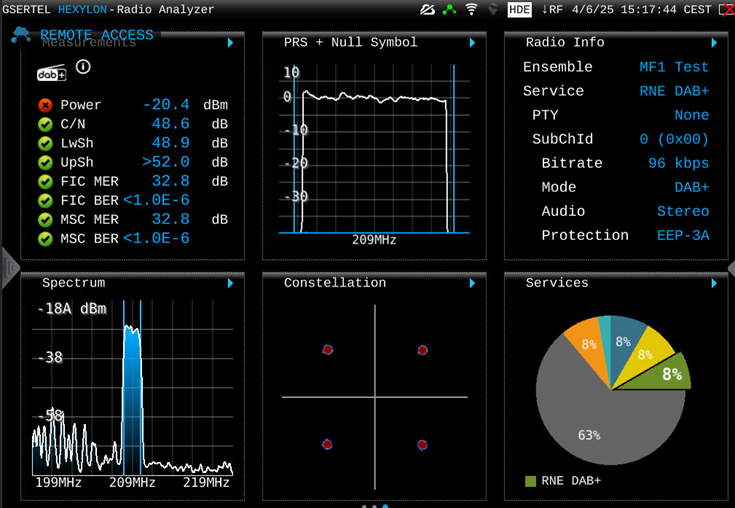Click the red Power error status icon
The image size is (735, 508).
click(45, 105)
